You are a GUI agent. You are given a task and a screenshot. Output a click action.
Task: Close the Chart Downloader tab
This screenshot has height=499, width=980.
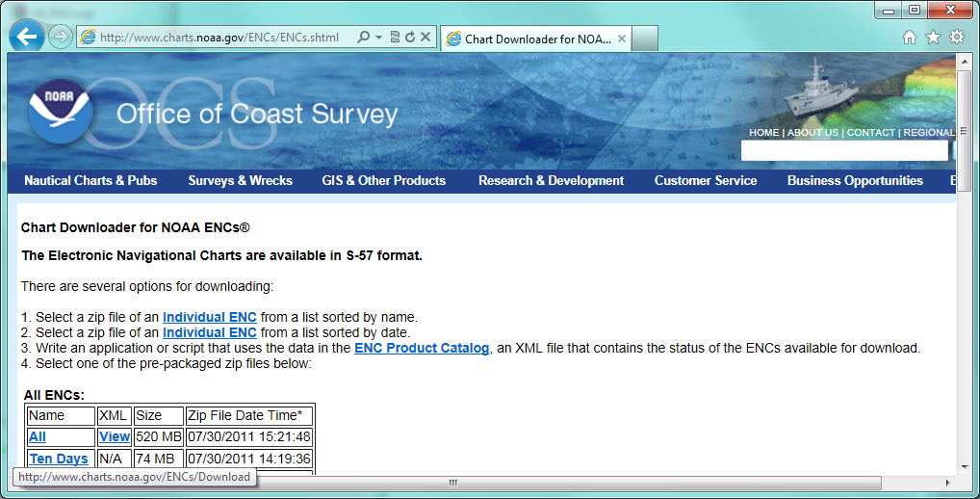pos(622,39)
